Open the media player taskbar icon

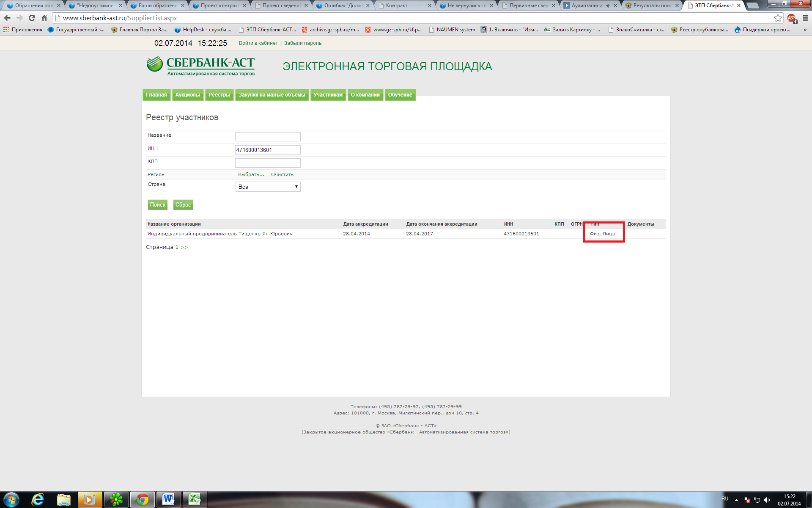(x=90, y=500)
